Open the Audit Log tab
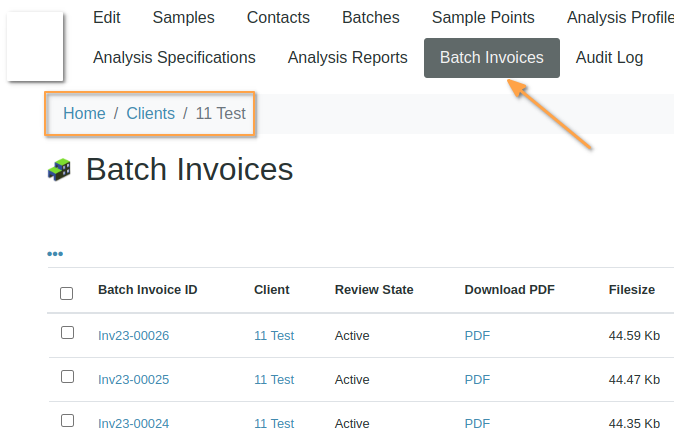Screen dimensions: 674x440 coord(609,57)
